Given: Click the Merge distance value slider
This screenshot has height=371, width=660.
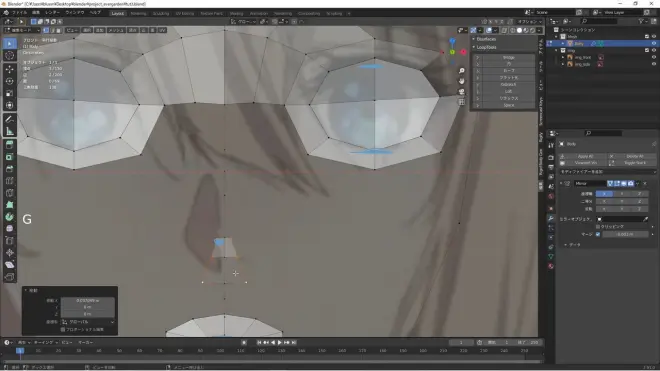Looking at the screenshot, I should click(x=625, y=234).
